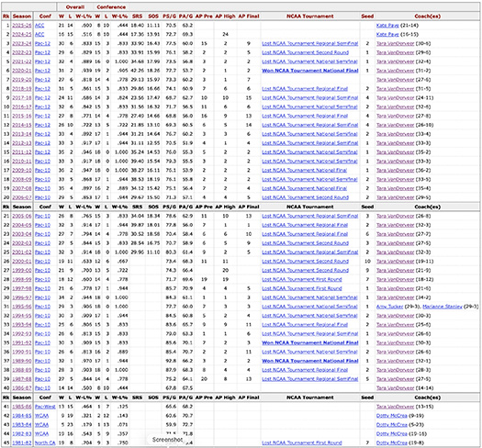Sort by PS/G in the topmost header row
This screenshot has height=448, width=482.
[x=169, y=16]
